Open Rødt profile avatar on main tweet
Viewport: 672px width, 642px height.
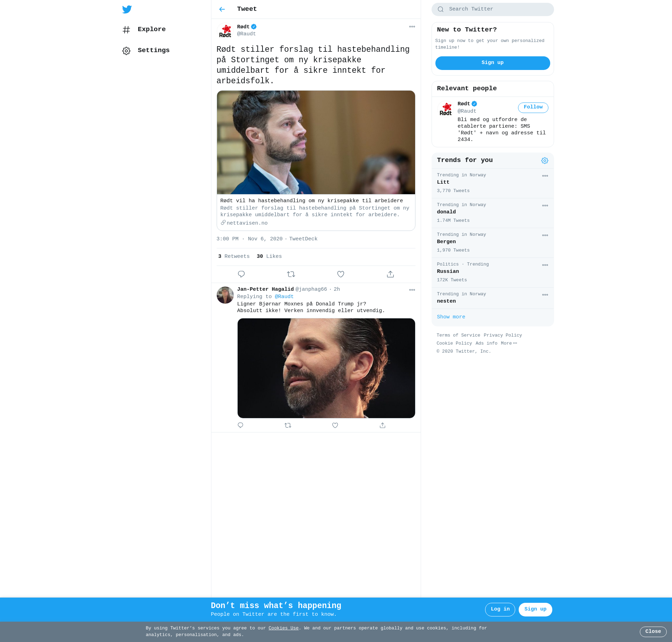coord(225,31)
